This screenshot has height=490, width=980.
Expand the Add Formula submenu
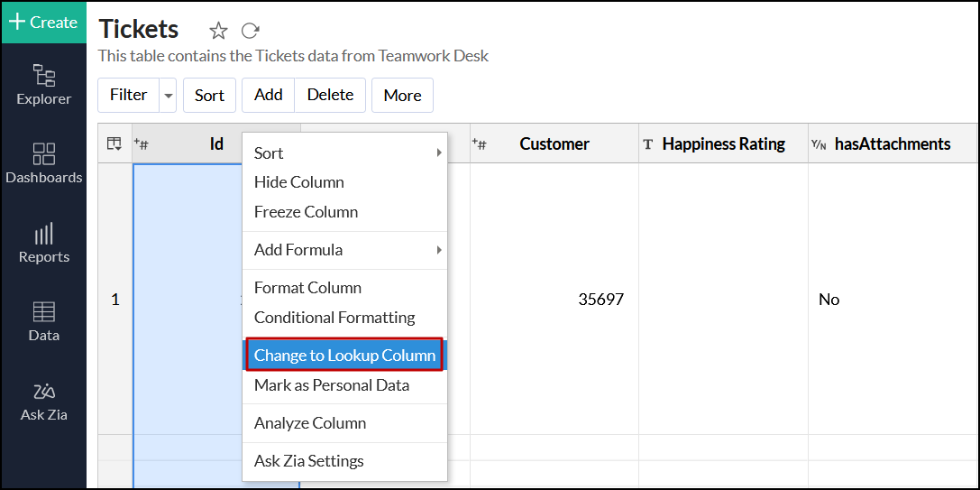click(x=345, y=250)
